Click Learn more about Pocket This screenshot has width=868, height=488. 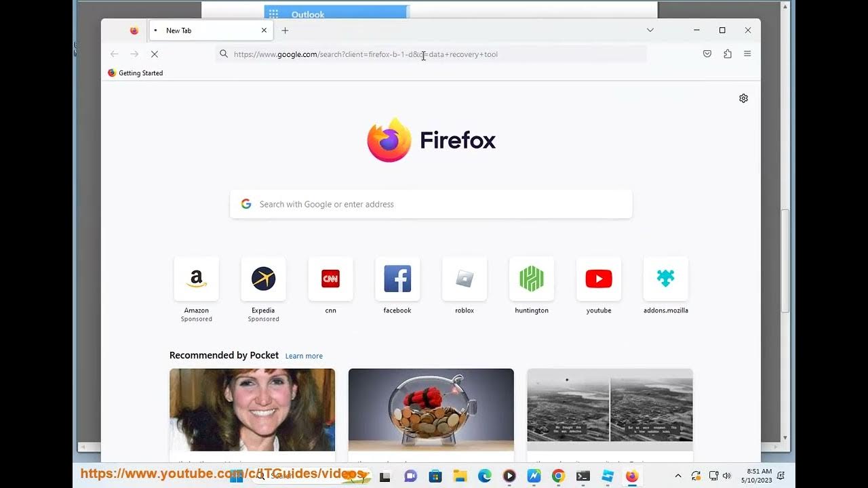coord(304,356)
